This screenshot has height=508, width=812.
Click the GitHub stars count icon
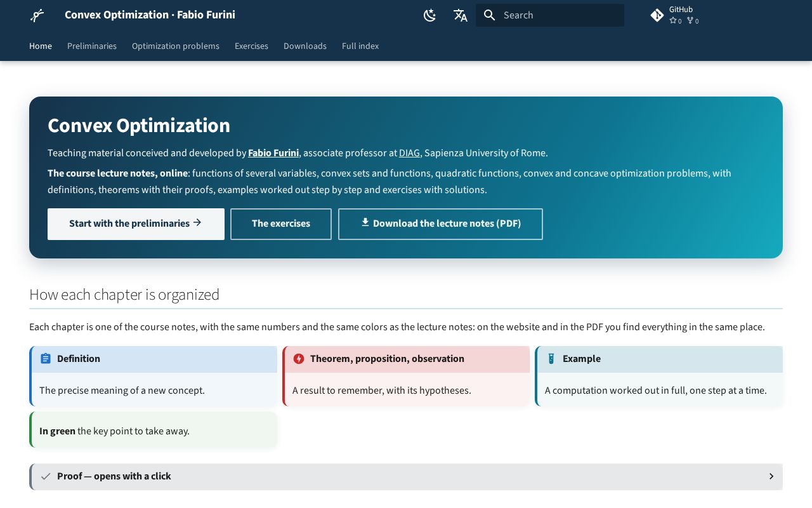(673, 21)
